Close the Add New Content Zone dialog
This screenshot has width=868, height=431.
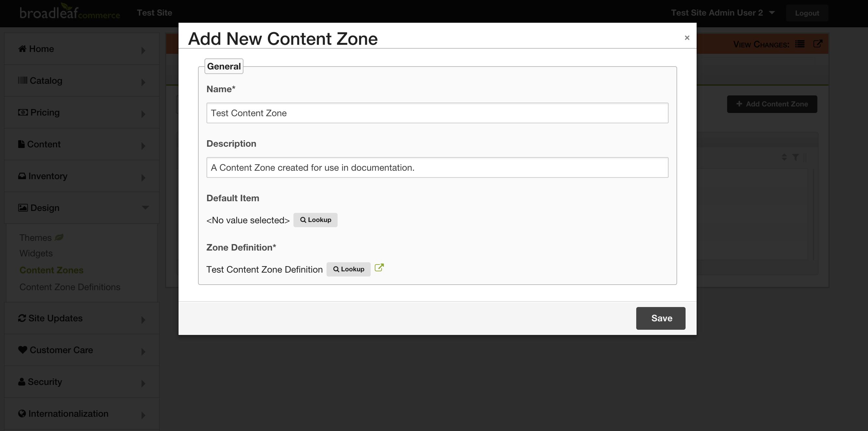pyautogui.click(x=687, y=38)
